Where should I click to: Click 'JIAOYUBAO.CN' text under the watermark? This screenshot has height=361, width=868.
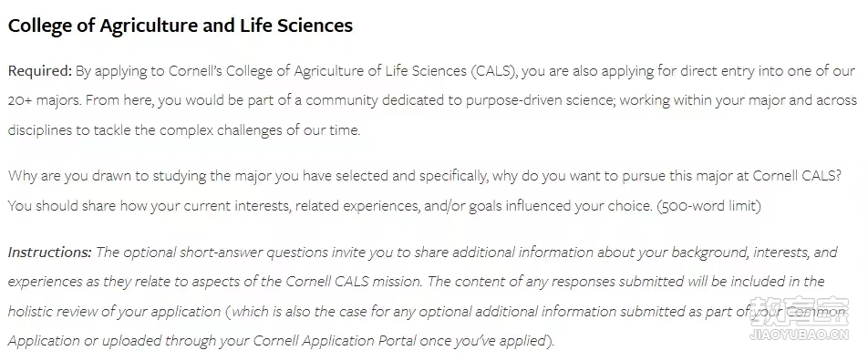799,335
